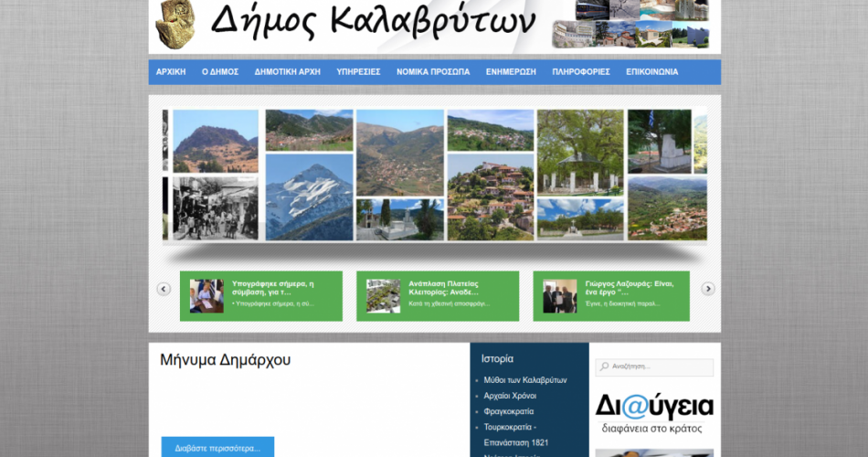Open the ΕΠΙΚΟΙΝΩΝΙΑ menu item
This screenshot has width=868, height=457.
[652, 72]
